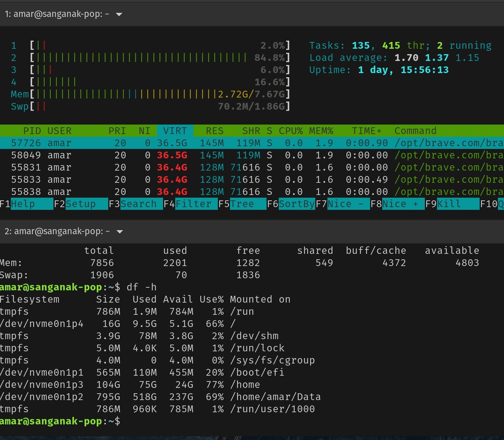Click the Filesystem header in df output
Image resolution: width=504 pixels, height=440 pixels.
click(29, 299)
